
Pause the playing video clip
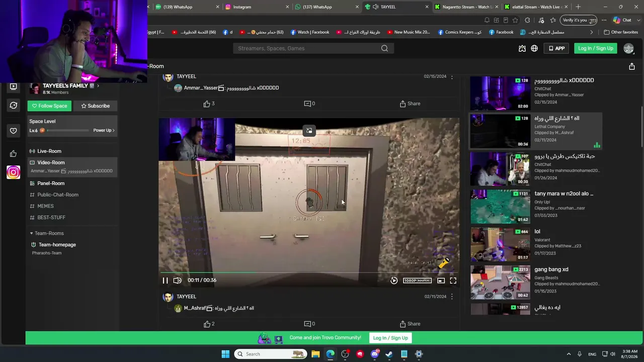(165, 281)
